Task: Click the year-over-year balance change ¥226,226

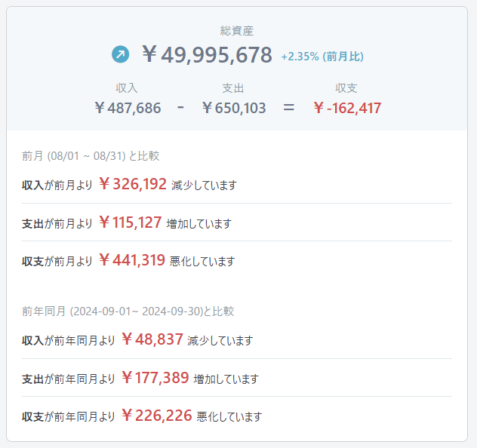Action: [156, 416]
